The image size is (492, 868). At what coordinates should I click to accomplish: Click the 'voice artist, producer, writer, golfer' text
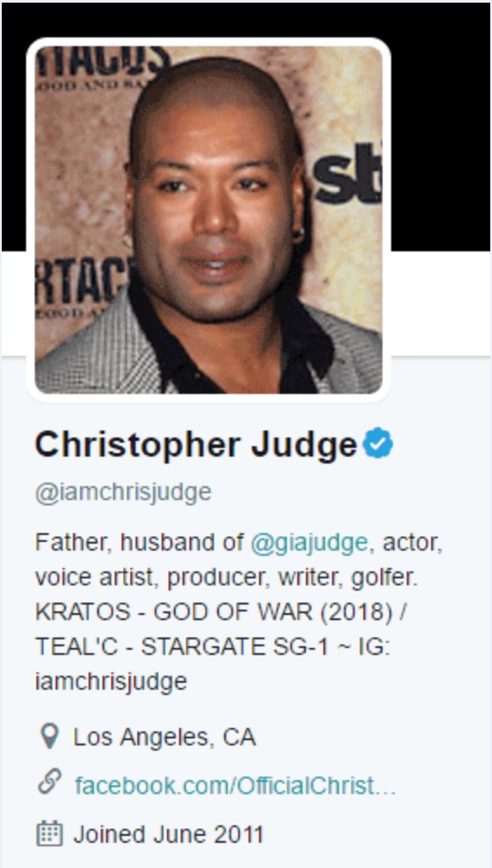[227, 578]
